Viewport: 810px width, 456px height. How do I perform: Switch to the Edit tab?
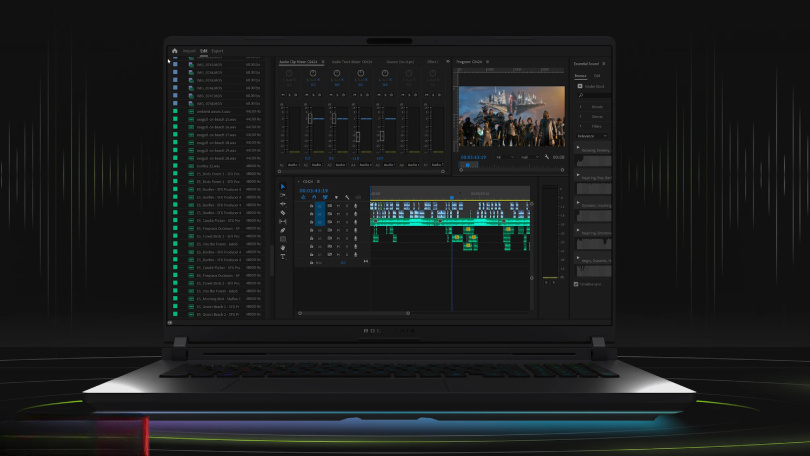(204, 51)
